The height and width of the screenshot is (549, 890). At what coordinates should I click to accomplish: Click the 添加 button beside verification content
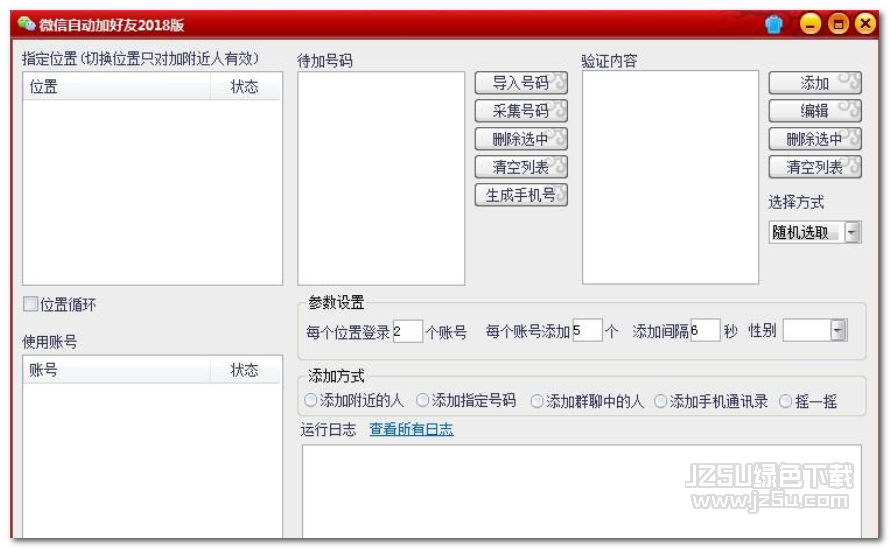814,83
